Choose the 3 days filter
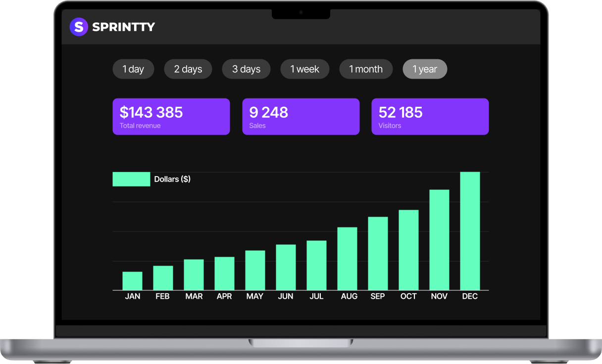 (x=246, y=69)
